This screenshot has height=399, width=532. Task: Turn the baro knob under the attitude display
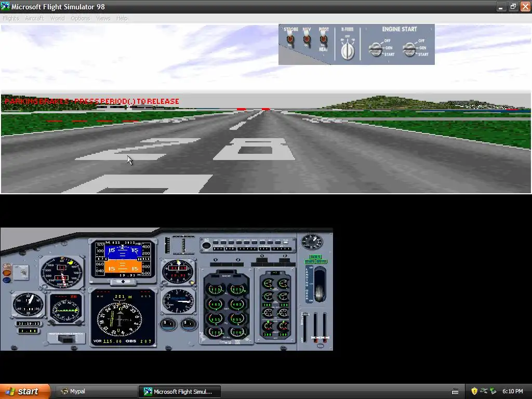[123, 282]
